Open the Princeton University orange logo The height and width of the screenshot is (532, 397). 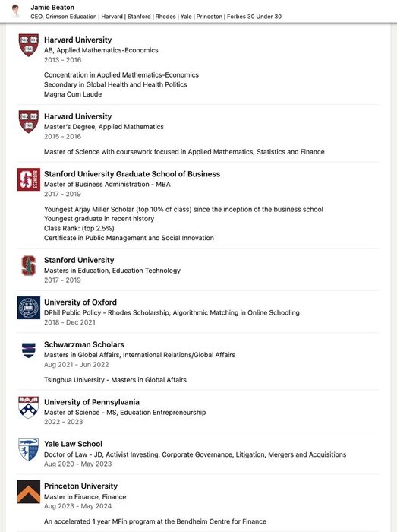pyautogui.click(x=28, y=492)
